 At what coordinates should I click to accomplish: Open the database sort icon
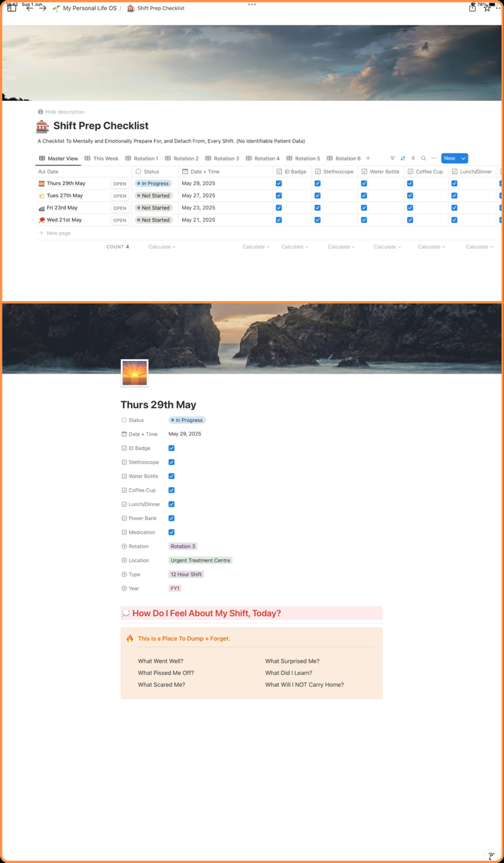[403, 159]
